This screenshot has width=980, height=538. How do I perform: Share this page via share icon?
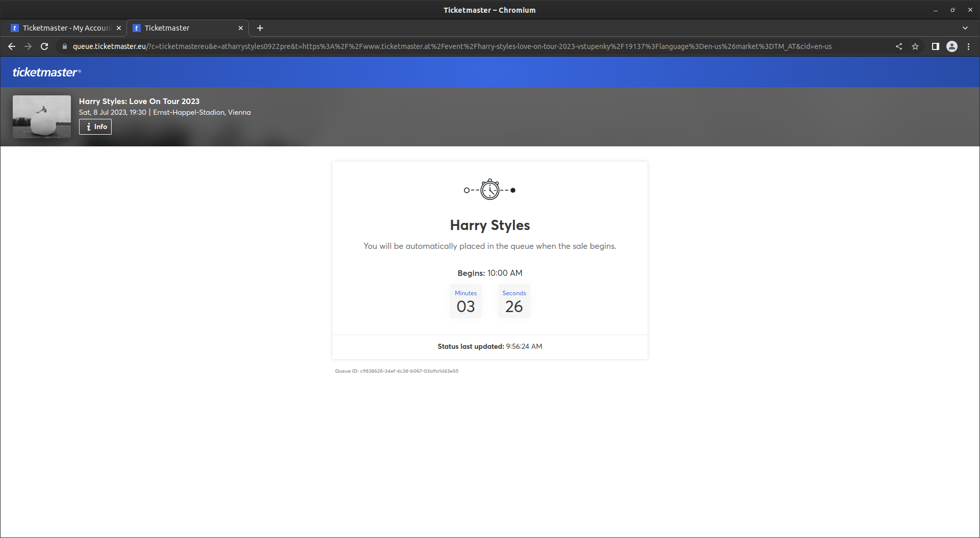[x=899, y=46]
